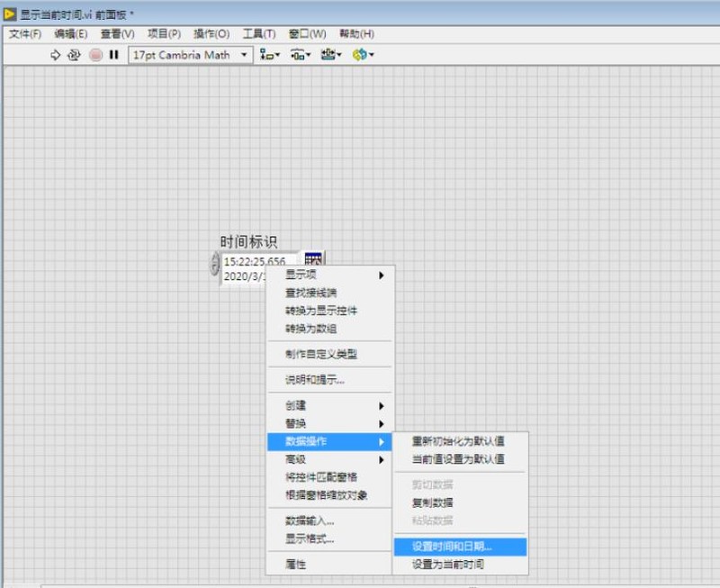Expand the 显示项 submenu
The image size is (720, 588).
[x=329, y=275]
